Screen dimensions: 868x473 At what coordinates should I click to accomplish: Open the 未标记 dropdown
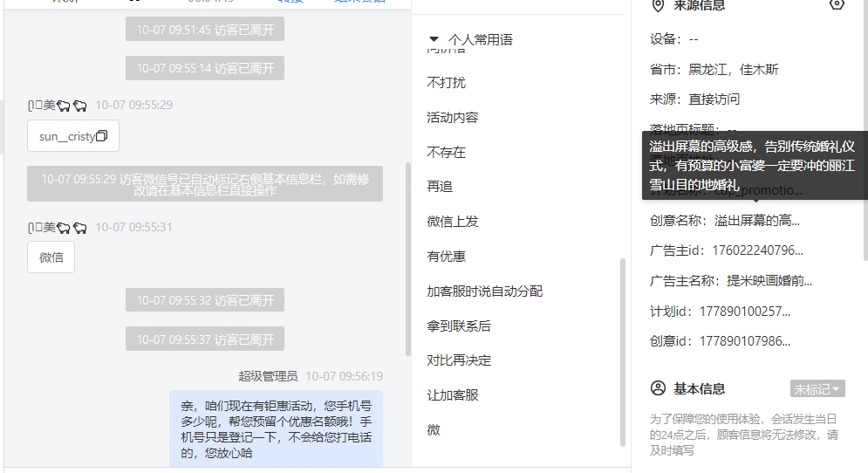[x=817, y=389]
